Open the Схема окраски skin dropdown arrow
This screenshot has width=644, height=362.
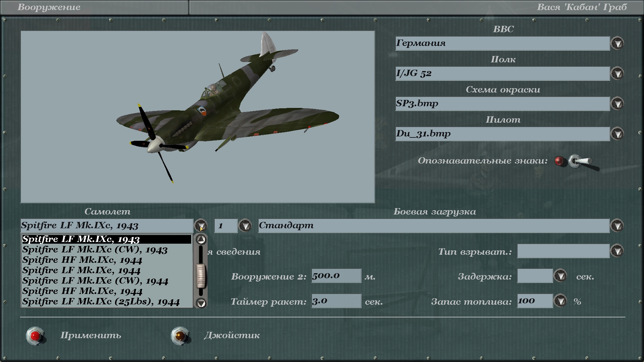617,104
